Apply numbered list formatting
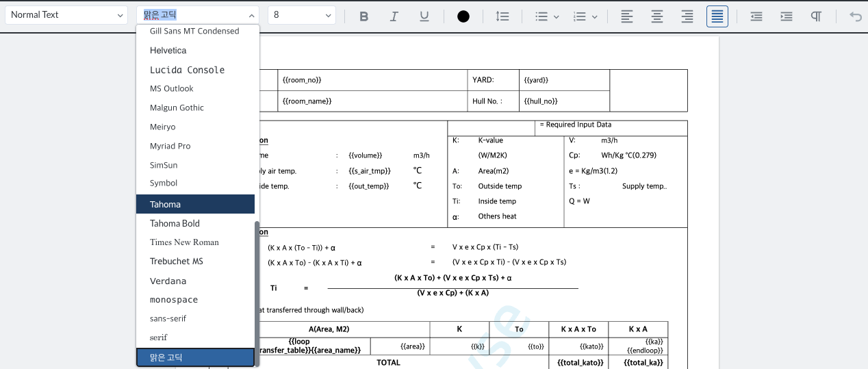Screen dimensions: 868x369 580,16
